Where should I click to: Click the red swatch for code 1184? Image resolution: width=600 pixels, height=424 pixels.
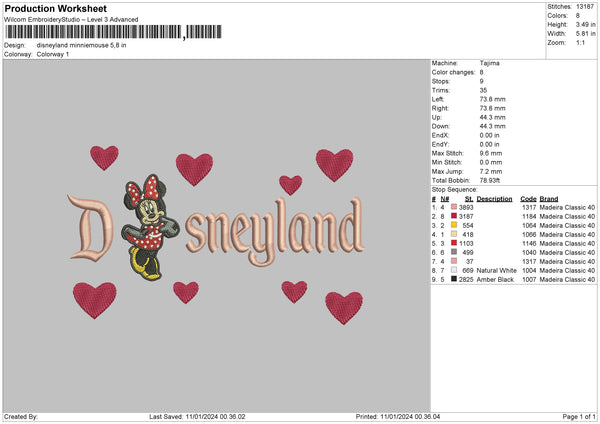454,216
